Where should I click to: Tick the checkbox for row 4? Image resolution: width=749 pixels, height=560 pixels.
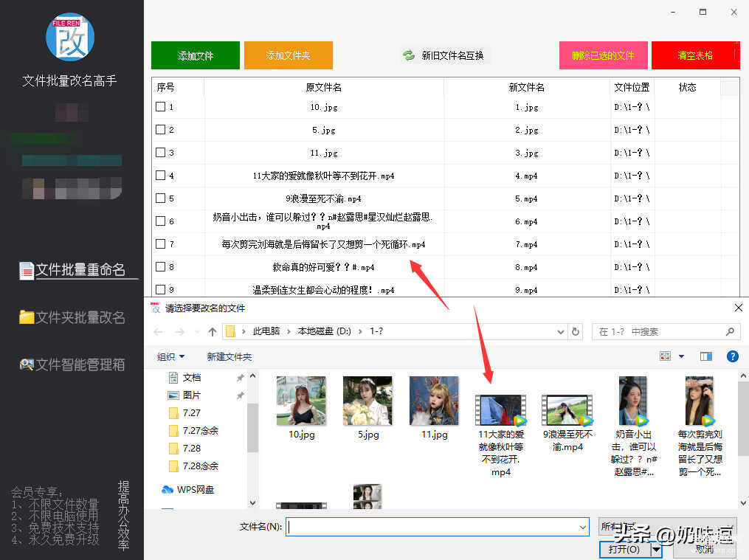tap(161, 176)
